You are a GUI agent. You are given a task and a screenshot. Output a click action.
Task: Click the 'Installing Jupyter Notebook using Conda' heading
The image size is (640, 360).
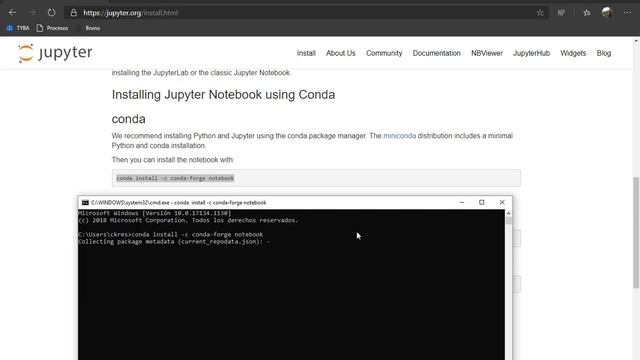(223, 95)
